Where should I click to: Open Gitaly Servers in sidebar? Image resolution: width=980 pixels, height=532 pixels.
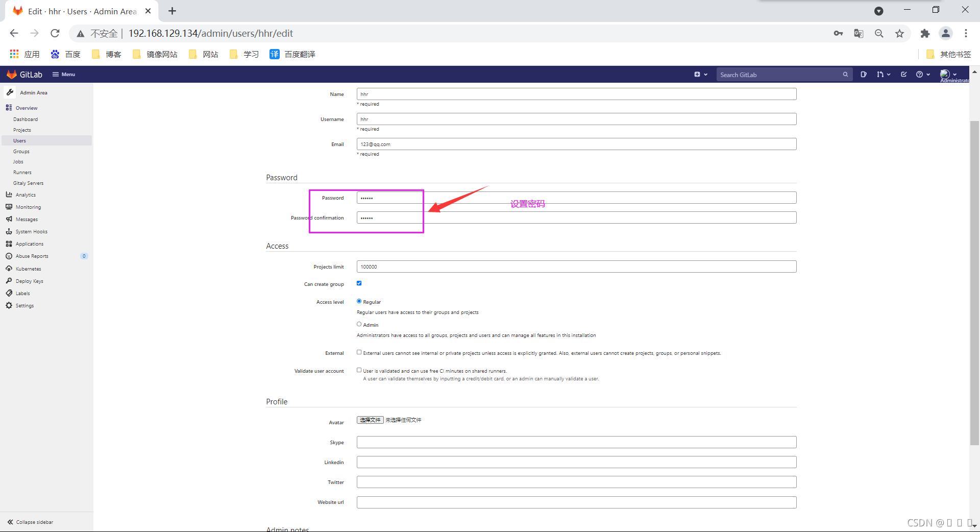(x=29, y=183)
